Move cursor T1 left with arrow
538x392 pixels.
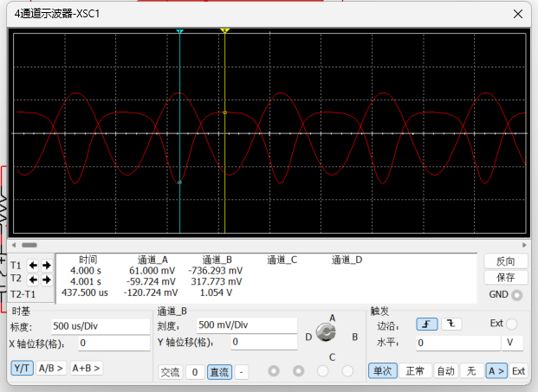tap(33, 266)
